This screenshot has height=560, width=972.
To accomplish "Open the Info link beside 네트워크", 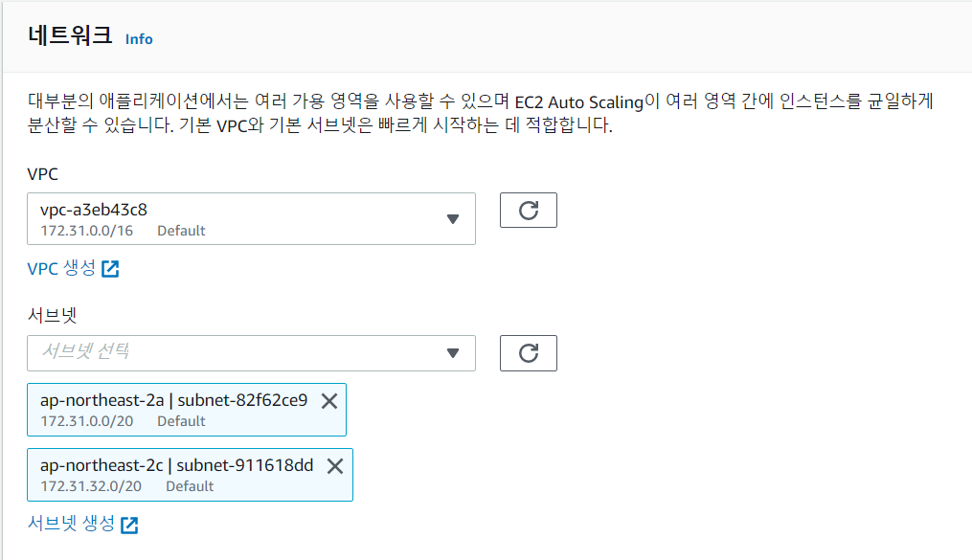I will 139,39.
